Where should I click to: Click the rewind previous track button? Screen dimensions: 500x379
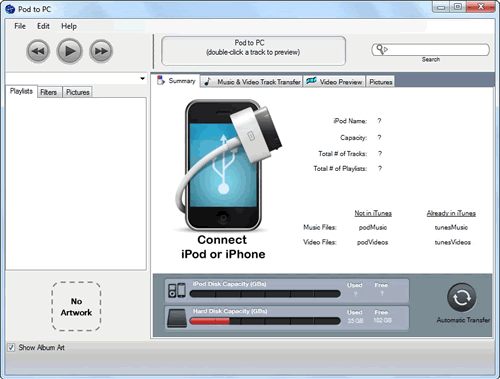tap(38, 51)
